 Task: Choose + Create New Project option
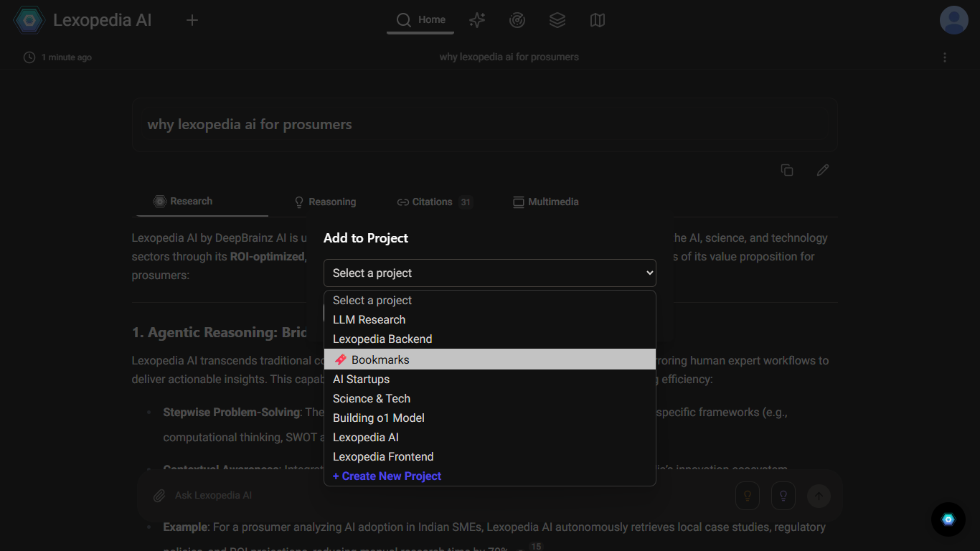(490, 476)
